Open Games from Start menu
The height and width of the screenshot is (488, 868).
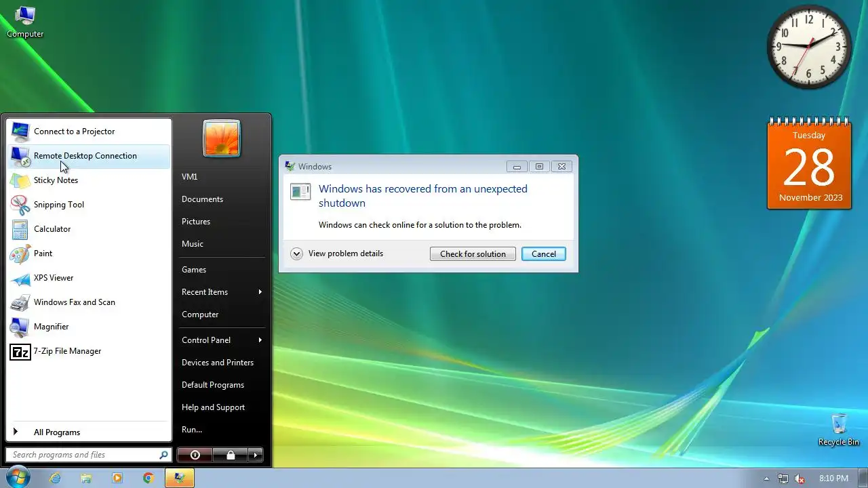point(194,270)
